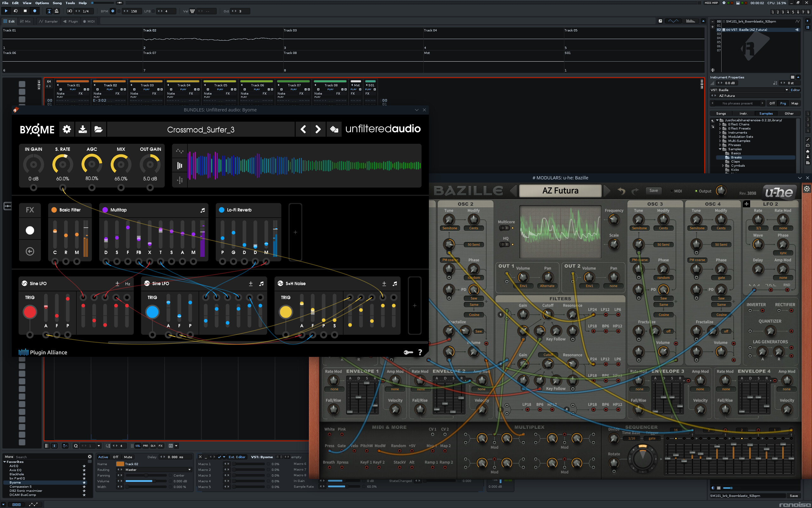The image size is (812, 508).
Task: Click Byome save preset download icon
Action: coord(82,129)
